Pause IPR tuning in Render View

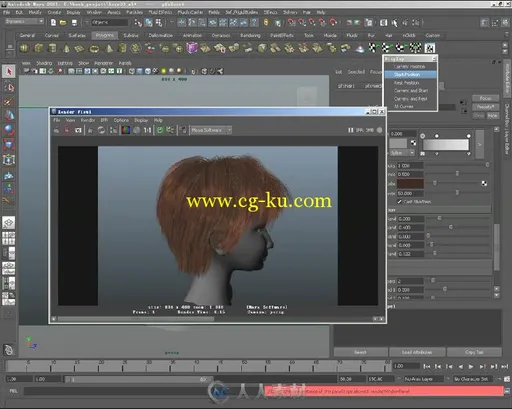click(x=350, y=130)
